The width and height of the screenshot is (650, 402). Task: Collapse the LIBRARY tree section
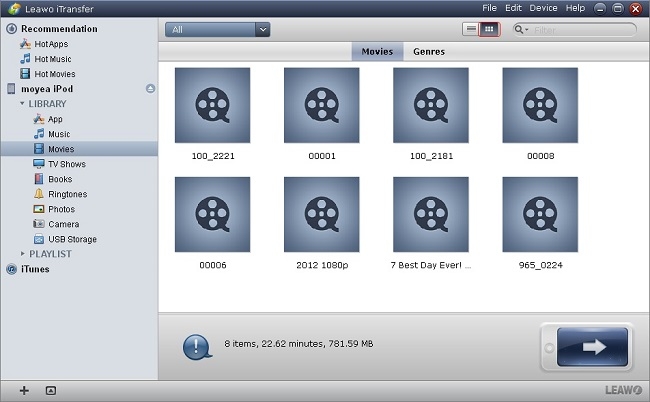tap(22, 104)
